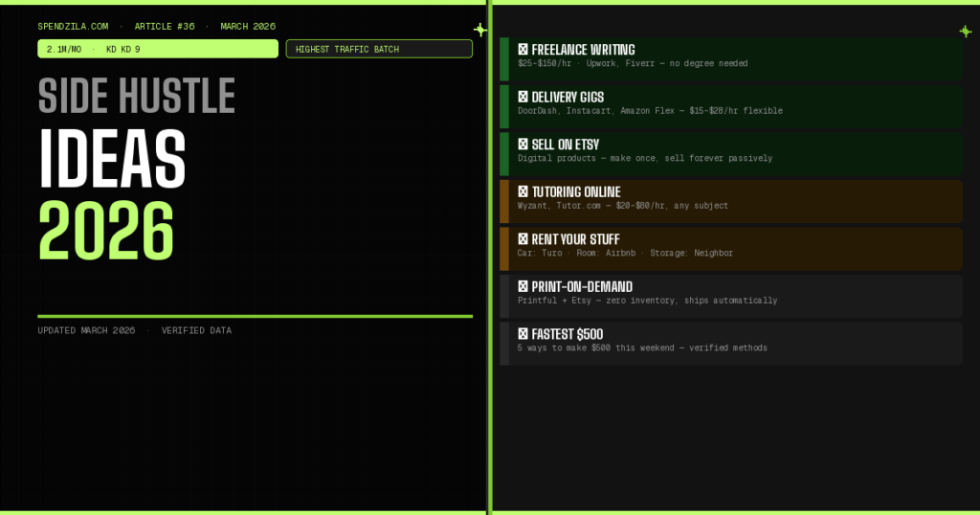Click the Verified Data footer text
This screenshot has height=515, width=980.
[x=196, y=331]
